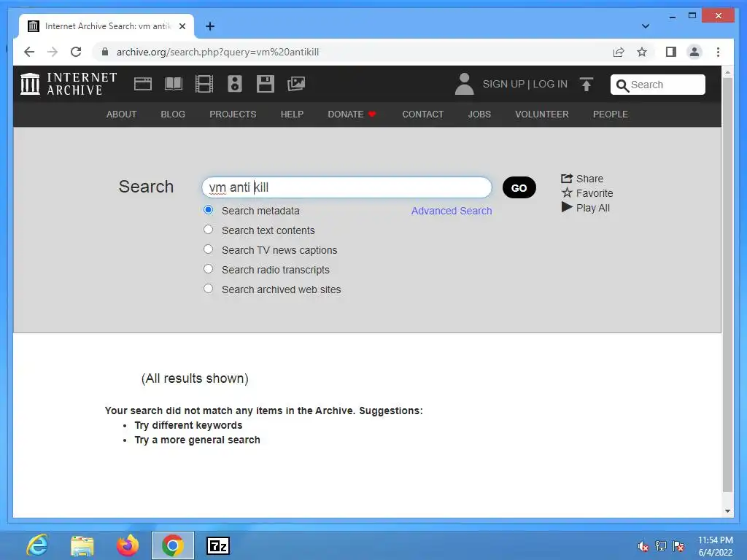This screenshot has width=747, height=560.
Task: Click the SIGN UP link
Action: 503,84
